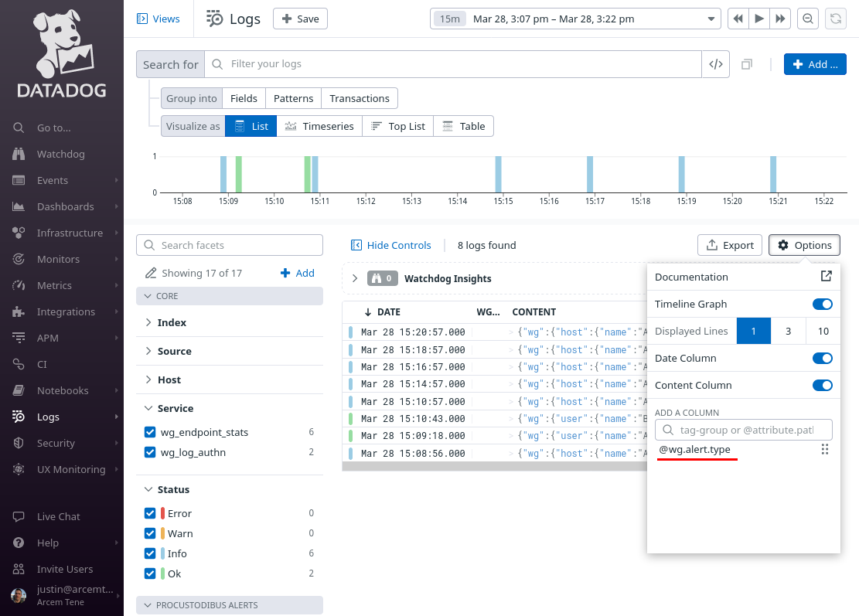Open the time range dropdown

(x=574, y=19)
